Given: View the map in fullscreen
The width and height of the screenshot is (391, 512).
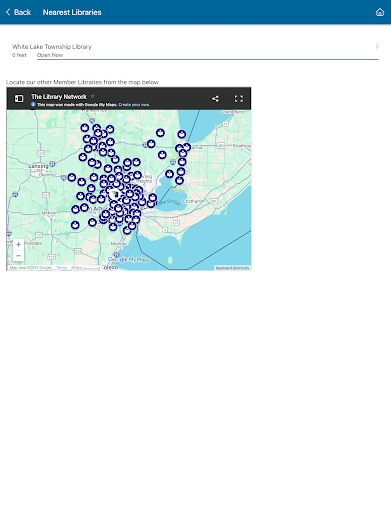Looking at the screenshot, I should (239, 99).
